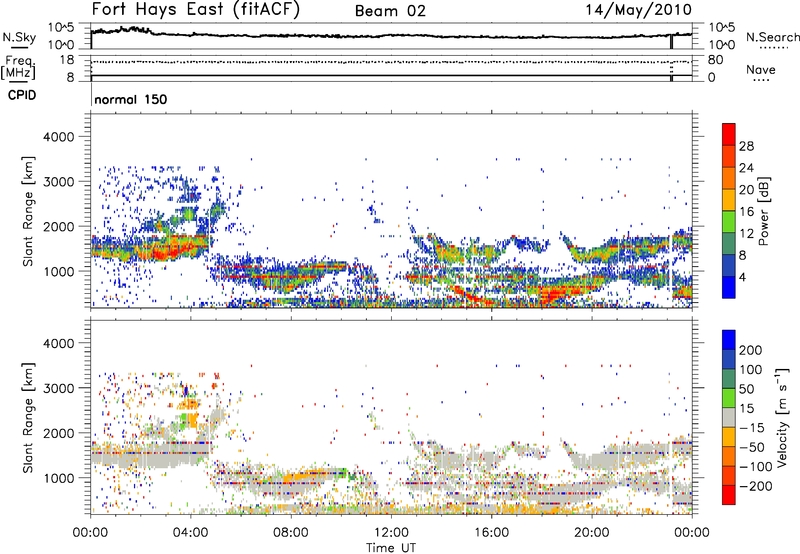Click the 'Time UT' axis title

click(x=391, y=547)
